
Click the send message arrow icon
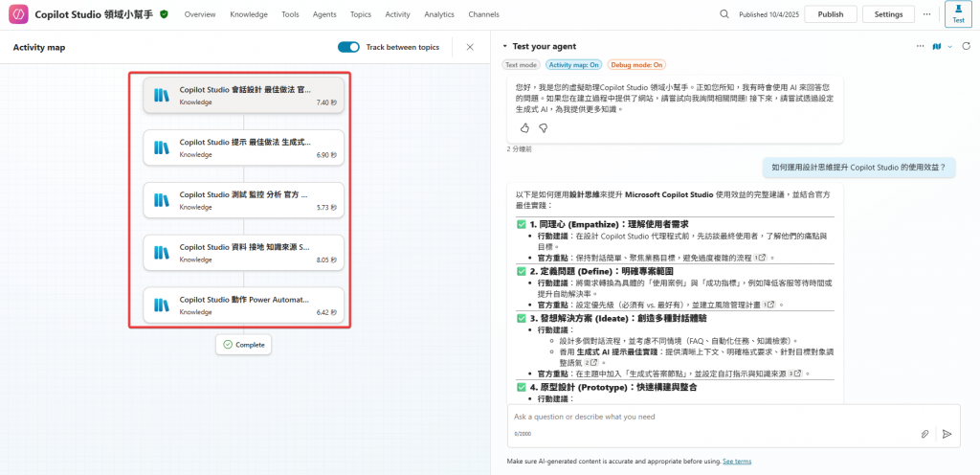click(x=947, y=434)
